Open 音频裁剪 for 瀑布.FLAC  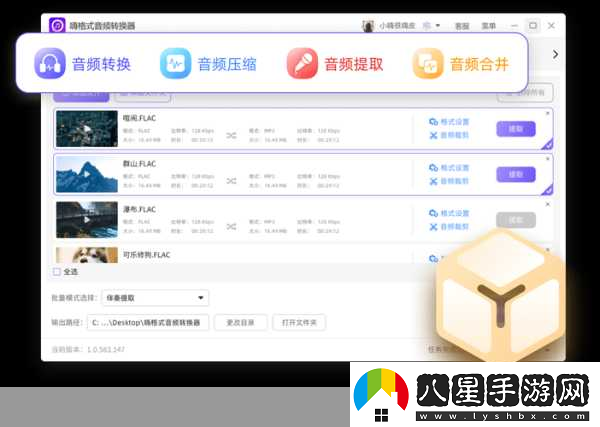449,227
